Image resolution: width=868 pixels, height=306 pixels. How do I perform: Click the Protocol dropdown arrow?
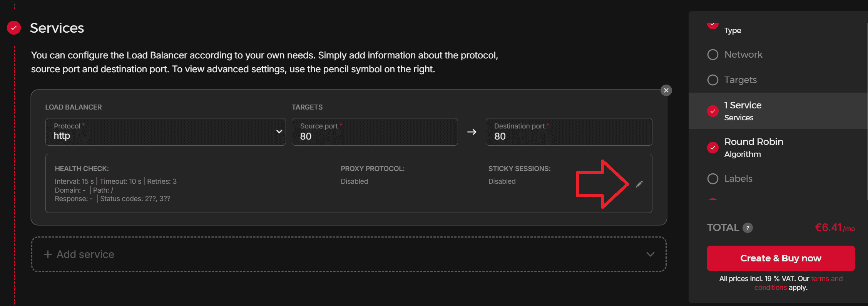click(279, 131)
